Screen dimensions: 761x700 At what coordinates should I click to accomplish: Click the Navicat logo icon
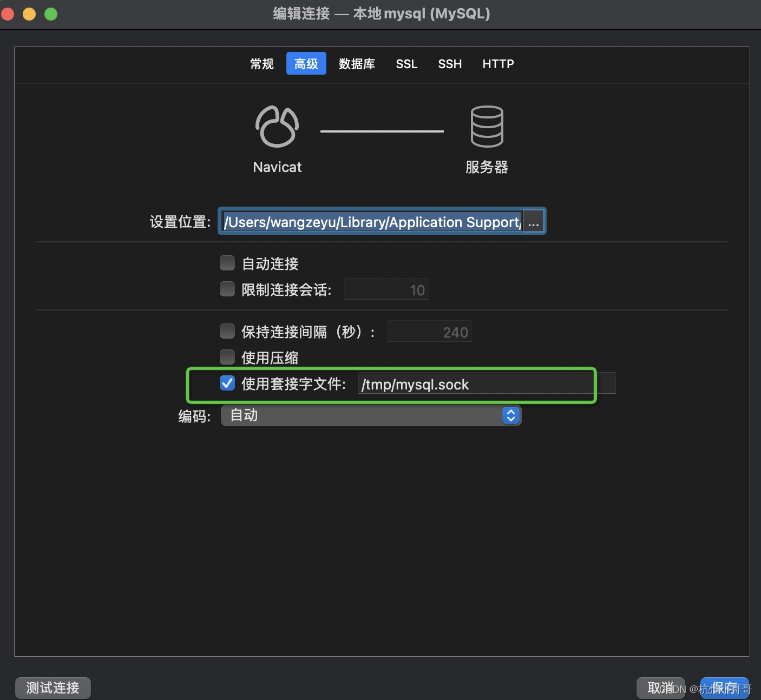(277, 127)
